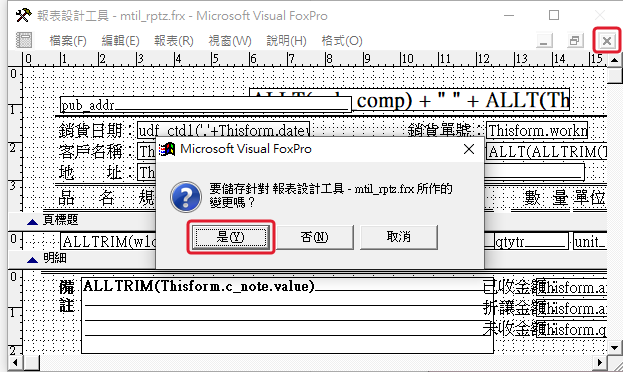Open the 編輯(E) menu
The image size is (623, 372).
point(120,41)
